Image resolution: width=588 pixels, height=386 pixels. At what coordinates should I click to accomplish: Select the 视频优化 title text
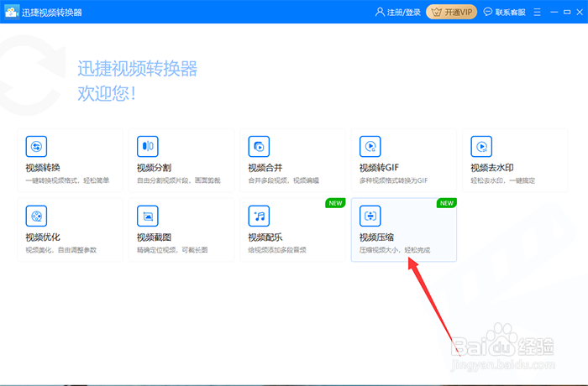coord(43,237)
